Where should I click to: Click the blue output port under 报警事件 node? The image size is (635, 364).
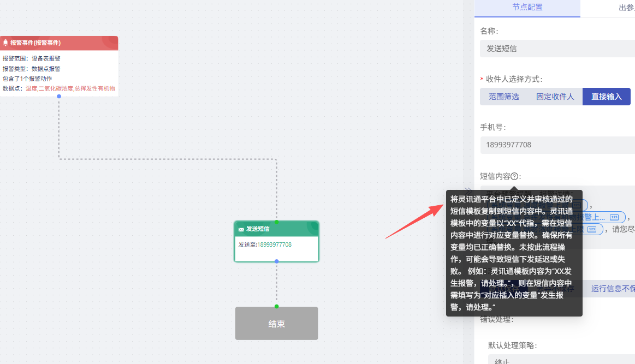coord(59,96)
